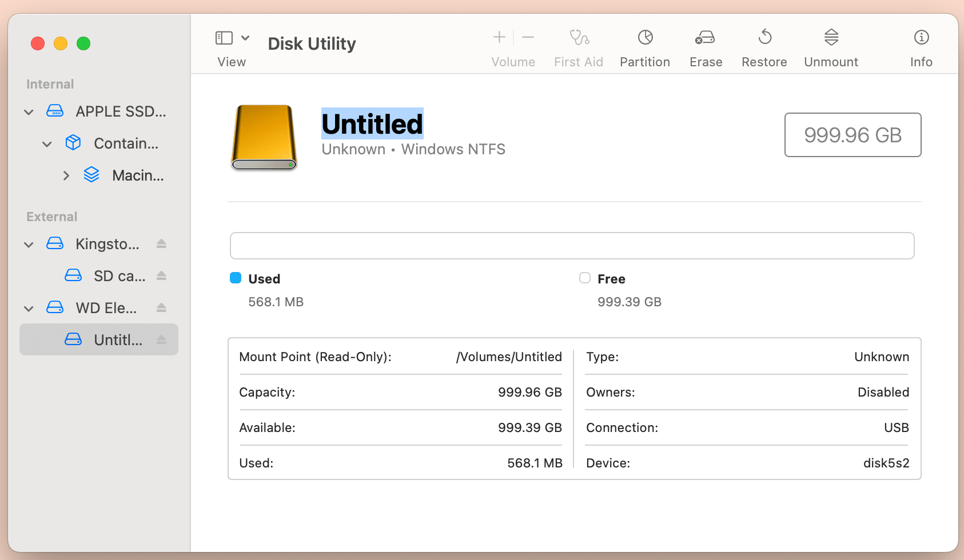Viewport: 964px width, 560px height.
Task: Toggle the sidebar view icon
Action: coord(224,37)
